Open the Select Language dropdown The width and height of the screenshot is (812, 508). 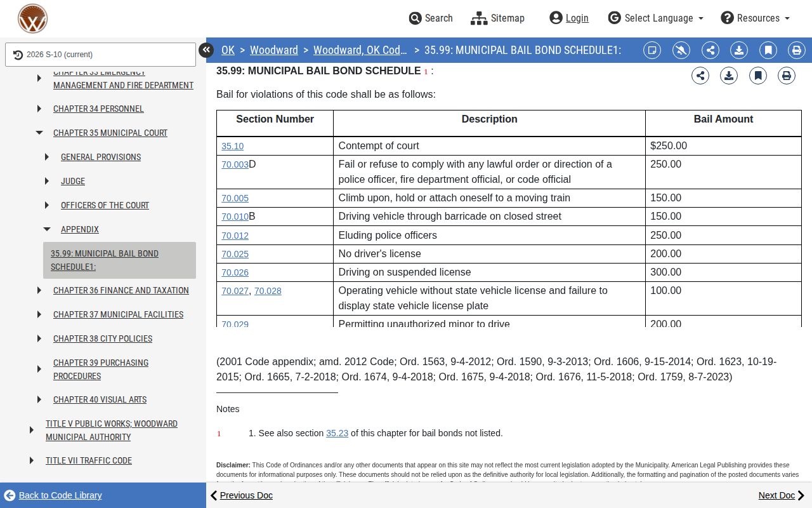click(x=656, y=18)
